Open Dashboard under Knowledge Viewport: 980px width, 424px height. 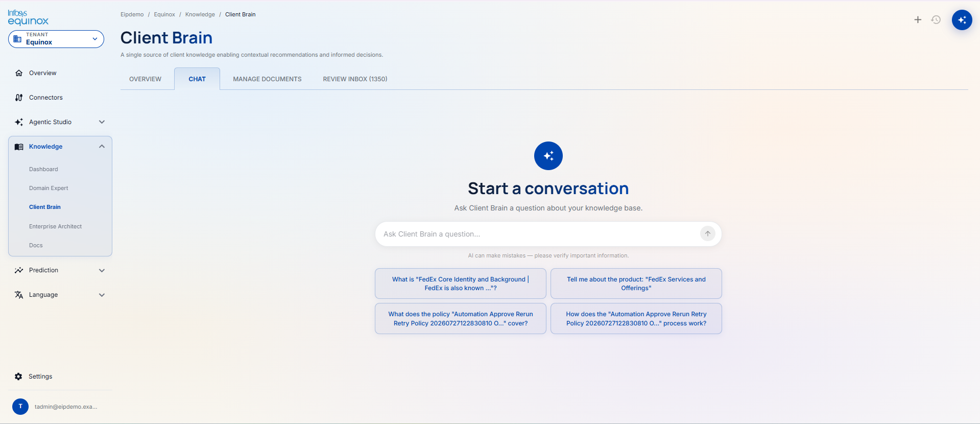(x=43, y=169)
